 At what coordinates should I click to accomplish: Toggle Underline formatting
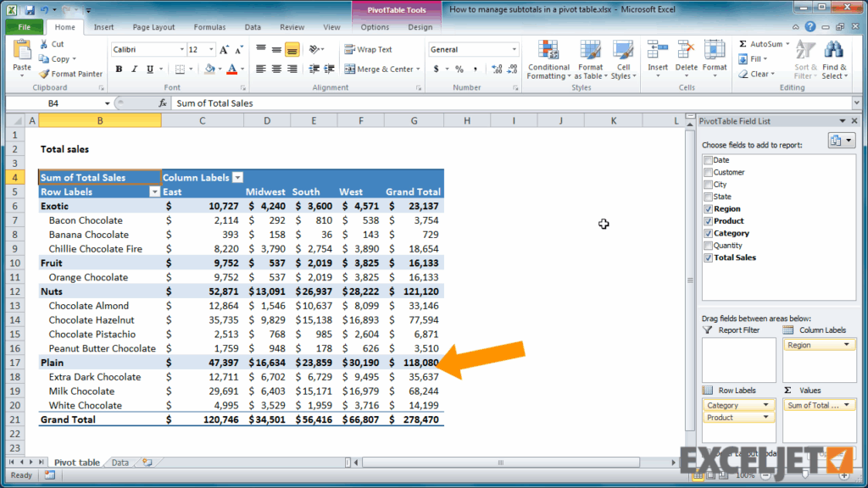149,69
